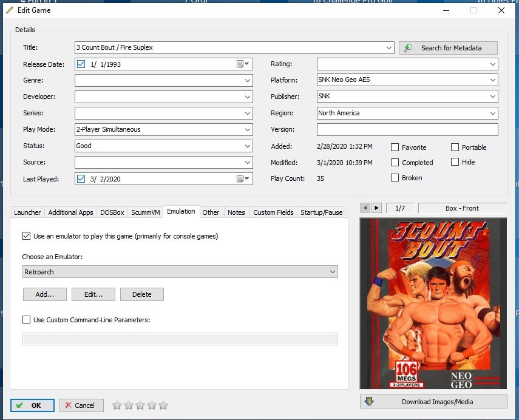The image size is (519, 420).
Task: Click the Edit Game pencil icon in title bar
Action: pos(10,10)
